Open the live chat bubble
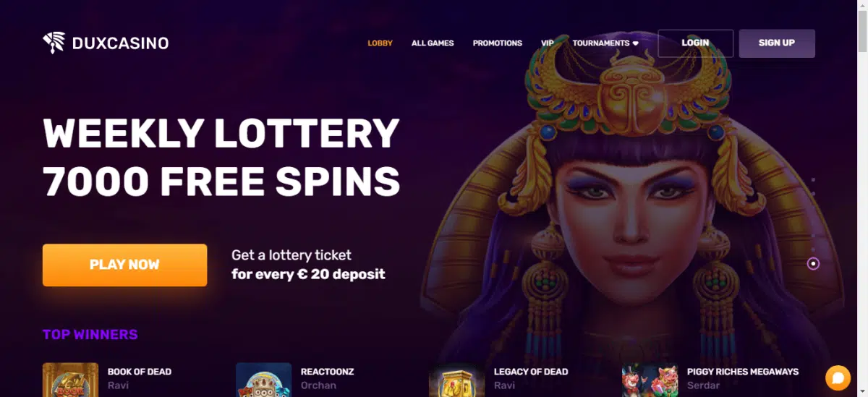Screen dimensions: 868x397 [838, 377]
